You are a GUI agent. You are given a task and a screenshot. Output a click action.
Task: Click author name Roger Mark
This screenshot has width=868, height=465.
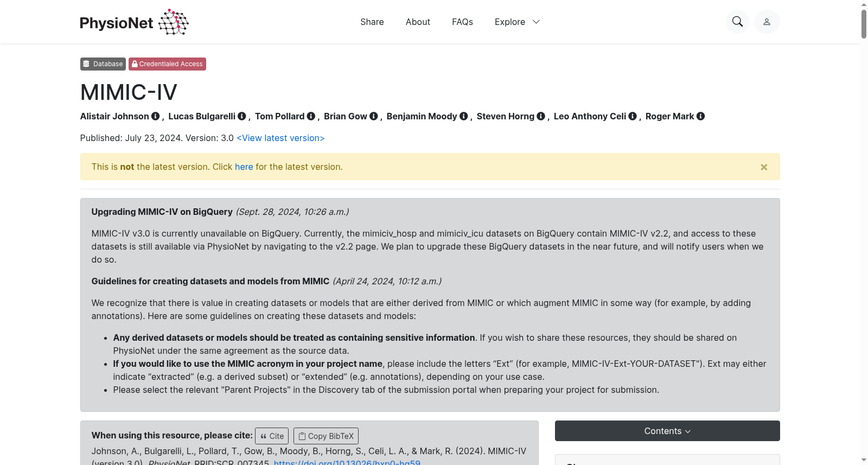(x=669, y=116)
